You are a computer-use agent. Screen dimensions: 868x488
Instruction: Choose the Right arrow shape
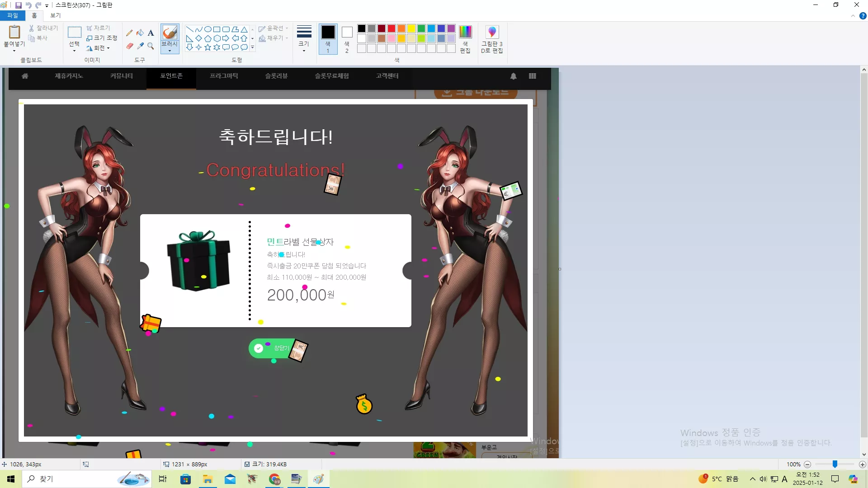(226, 38)
